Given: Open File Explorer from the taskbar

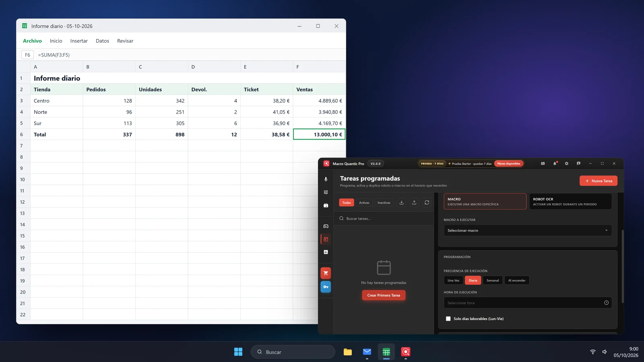Looking at the screenshot, I should [x=348, y=352].
